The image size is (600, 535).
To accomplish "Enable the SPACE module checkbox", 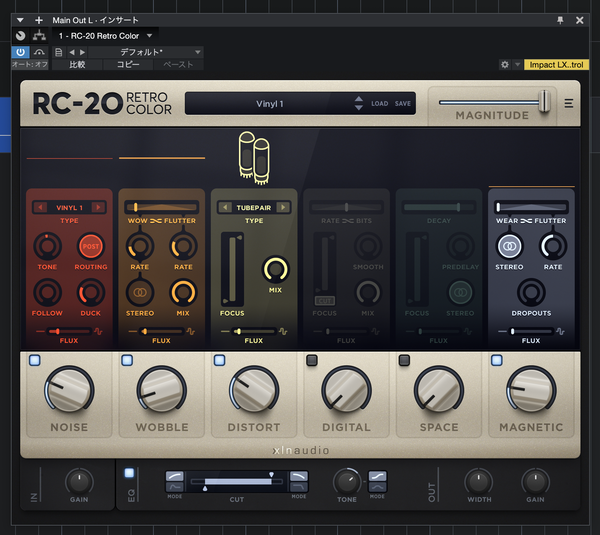I will (x=404, y=360).
